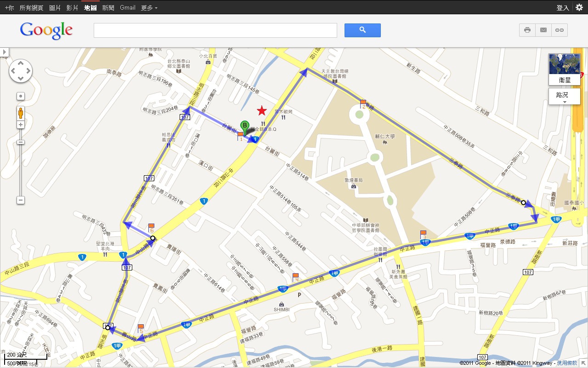588x368 pixels.
Task: Open Gmail from the top bar
Action: coord(127,7)
